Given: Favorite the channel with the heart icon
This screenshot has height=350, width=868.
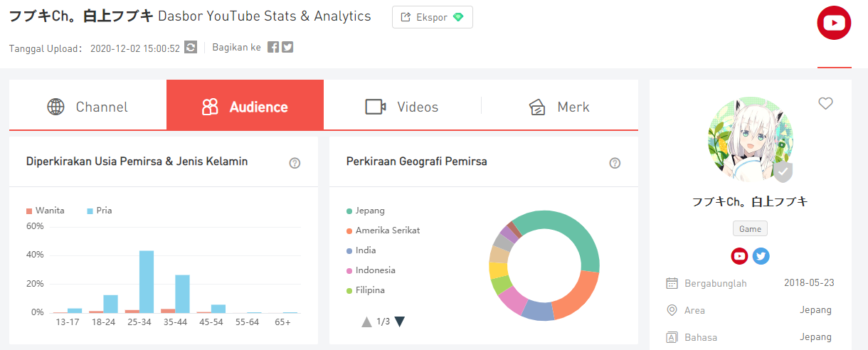Looking at the screenshot, I should click(x=825, y=104).
